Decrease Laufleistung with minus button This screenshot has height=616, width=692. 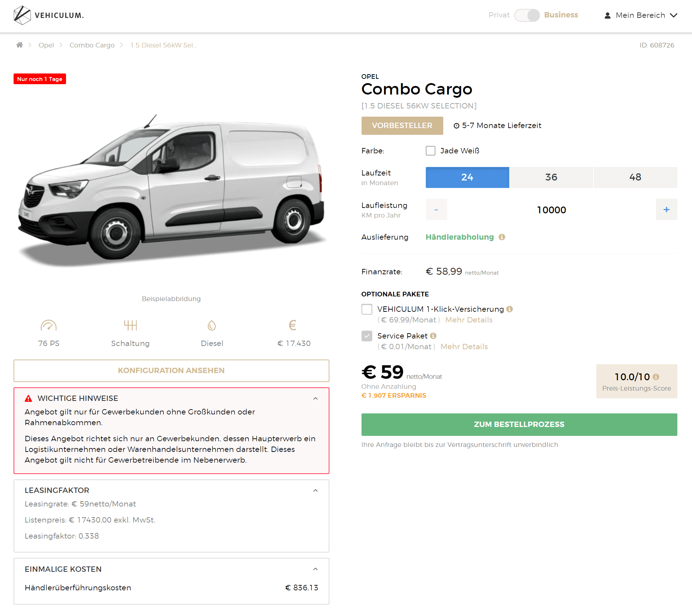pyautogui.click(x=436, y=209)
